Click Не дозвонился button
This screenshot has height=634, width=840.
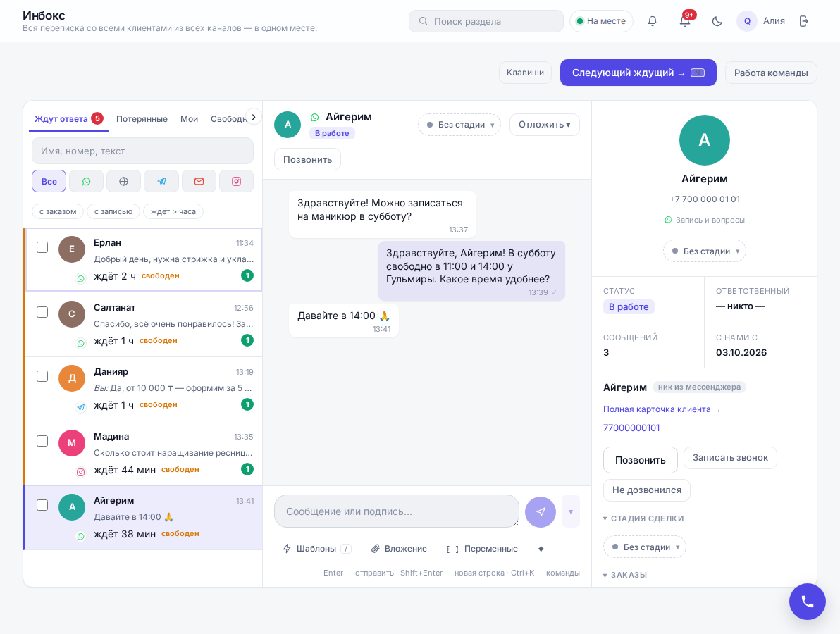pos(647,490)
